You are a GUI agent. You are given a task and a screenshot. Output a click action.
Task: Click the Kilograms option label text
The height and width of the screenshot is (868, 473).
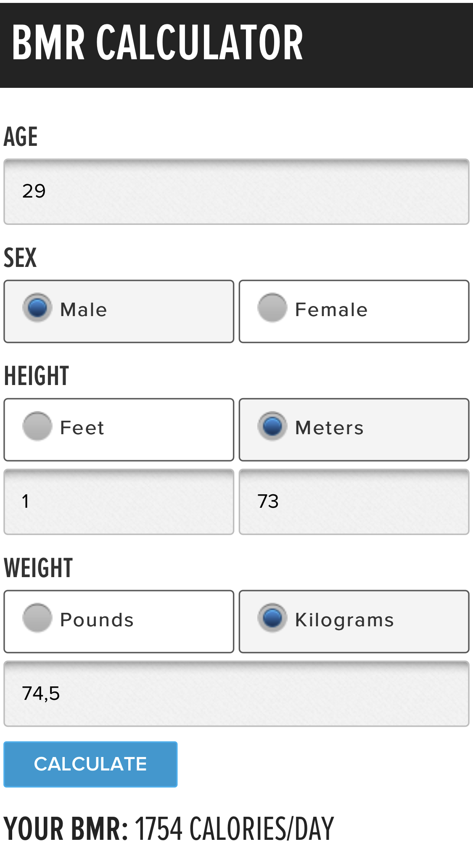(344, 620)
